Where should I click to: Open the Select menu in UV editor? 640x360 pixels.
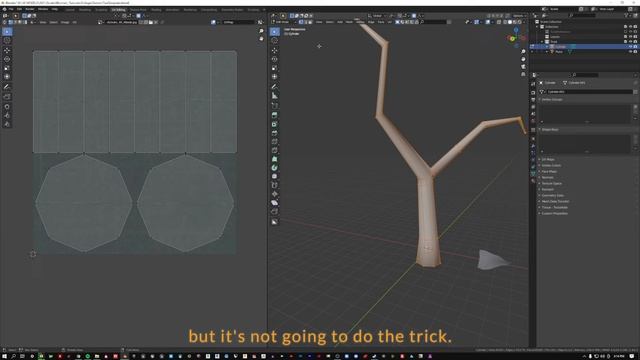(53, 22)
